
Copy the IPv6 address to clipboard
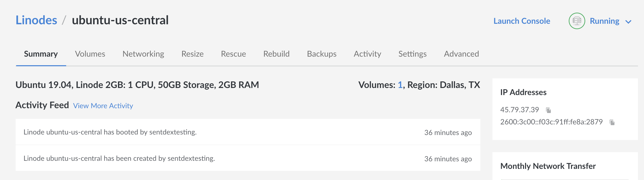612,123
